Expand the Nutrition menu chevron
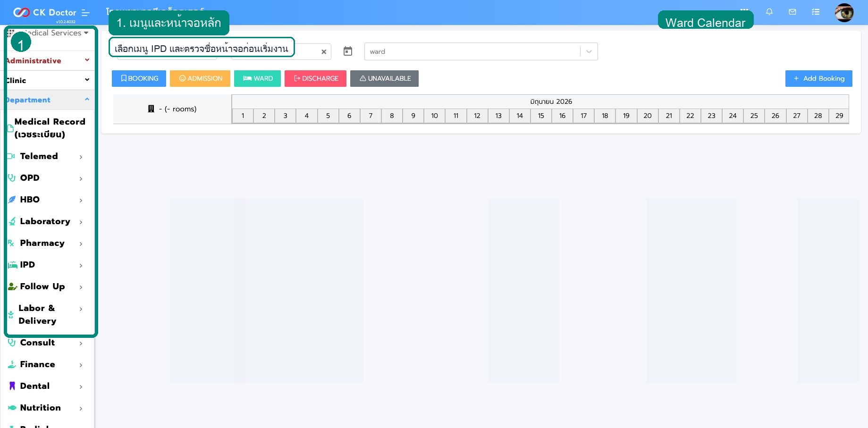The height and width of the screenshot is (428, 868). point(81,409)
